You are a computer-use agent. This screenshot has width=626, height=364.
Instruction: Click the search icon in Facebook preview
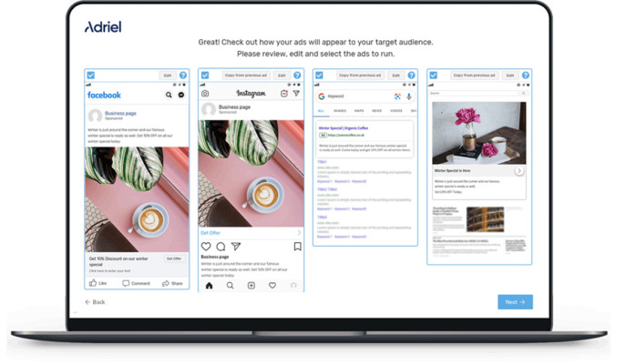tap(169, 95)
